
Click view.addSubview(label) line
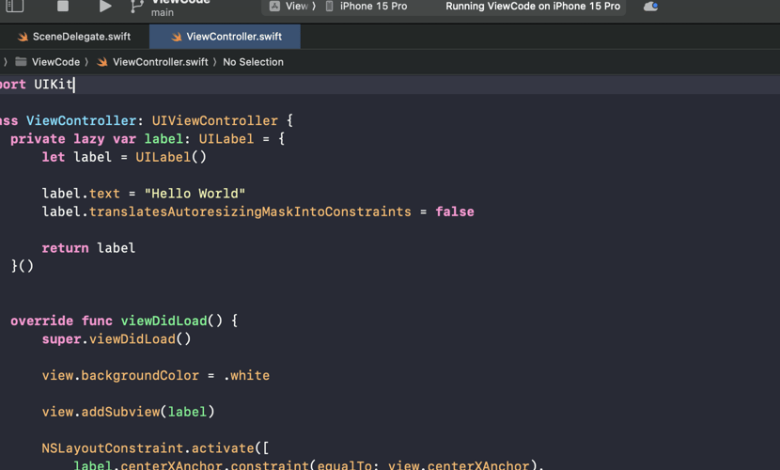pyautogui.click(x=128, y=412)
